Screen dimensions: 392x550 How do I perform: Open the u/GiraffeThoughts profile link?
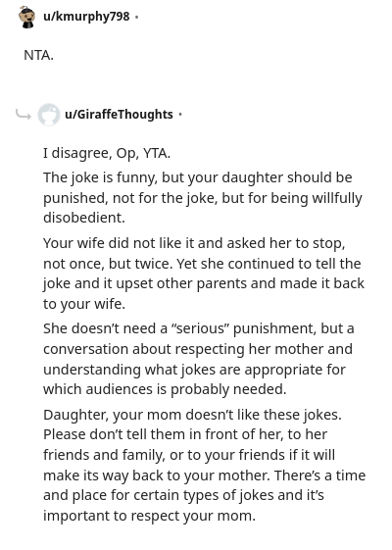click(x=119, y=115)
